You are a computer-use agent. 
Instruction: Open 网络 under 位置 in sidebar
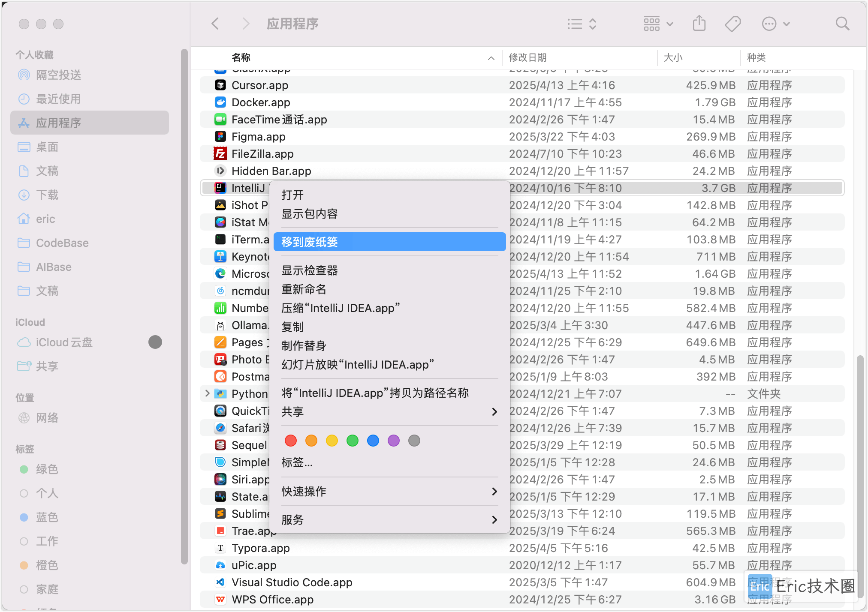coord(90,418)
